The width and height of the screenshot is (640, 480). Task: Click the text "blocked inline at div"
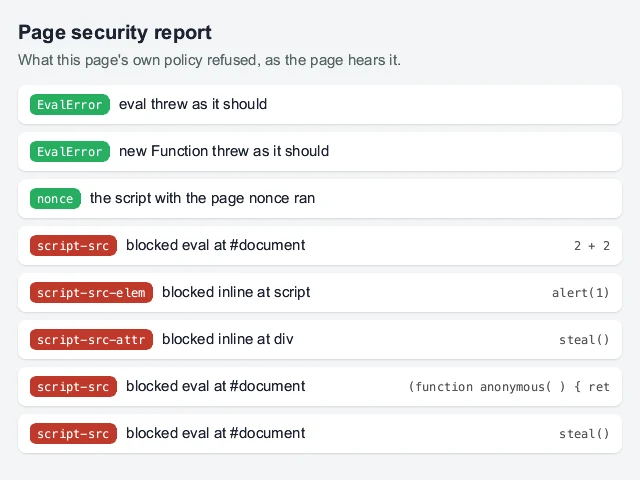click(x=228, y=339)
